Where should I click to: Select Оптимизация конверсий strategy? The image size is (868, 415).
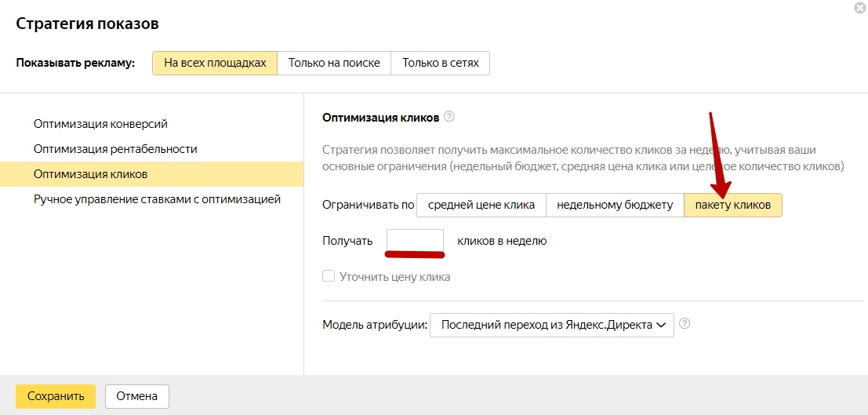click(x=100, y=124)
